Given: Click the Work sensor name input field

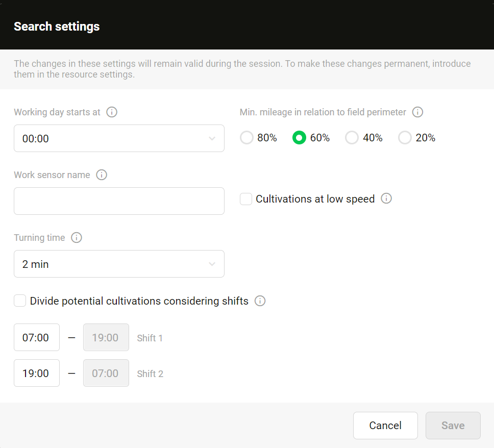Looking at the screenshot, I should [119, 201].
